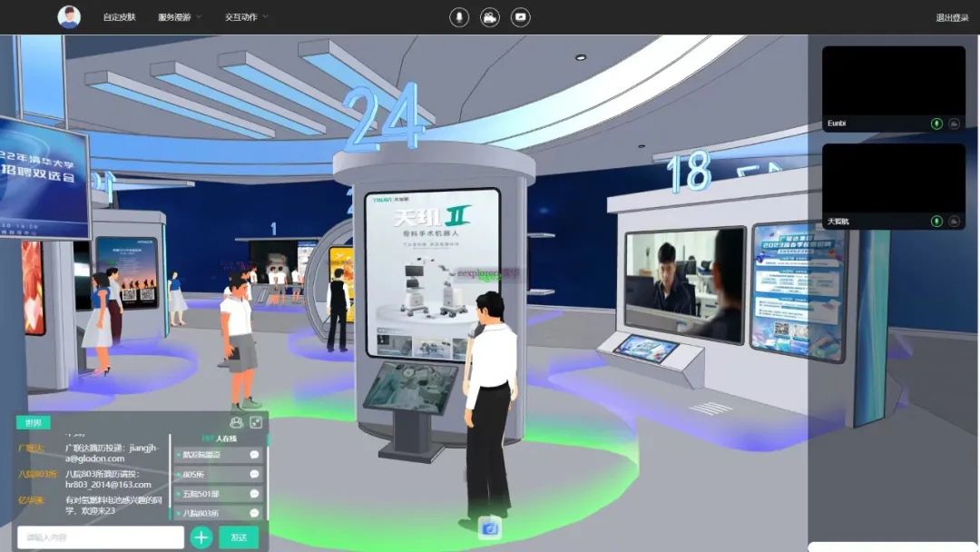Click the chat panel resize icon
The height and width of the screenshot is (552, 980).
click(256, 422)
